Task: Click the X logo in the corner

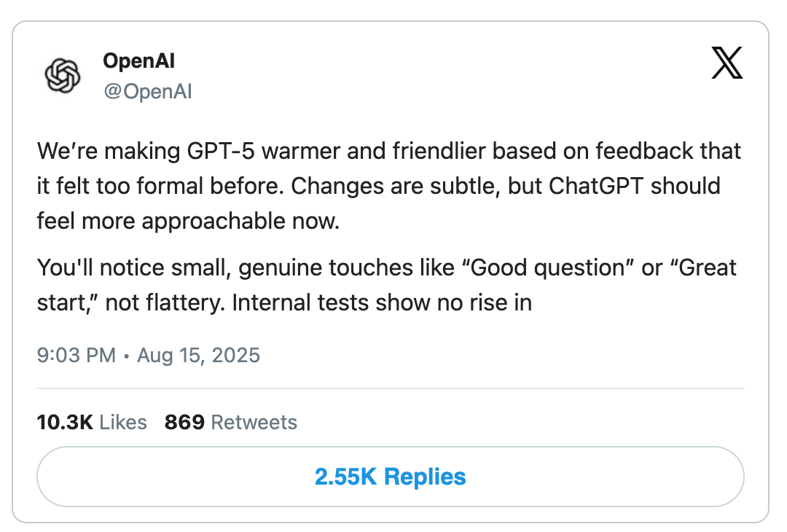Action: pos(726,63)
